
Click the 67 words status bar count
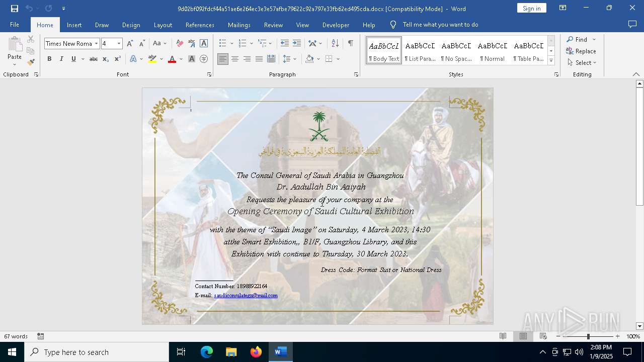[16, 336]
